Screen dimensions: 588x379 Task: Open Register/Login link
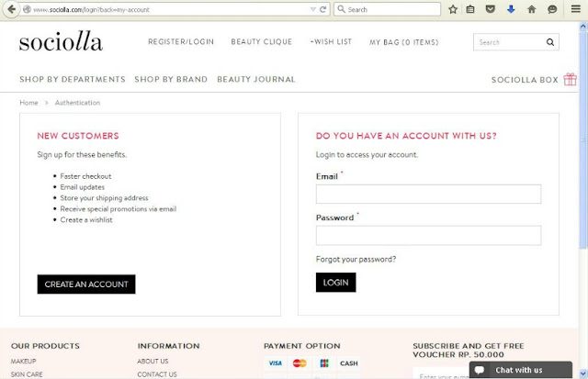click(x=181, y=41)
